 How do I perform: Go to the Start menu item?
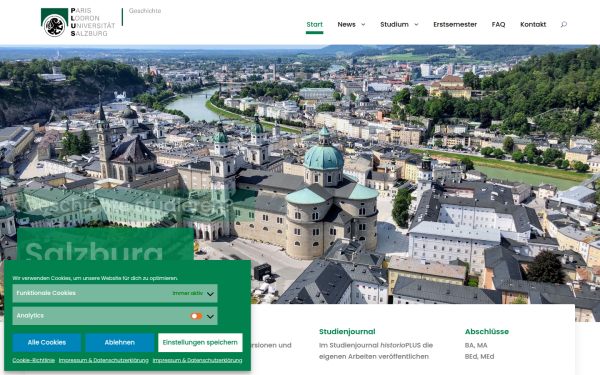pyautogui.click(x=315, y=24)
